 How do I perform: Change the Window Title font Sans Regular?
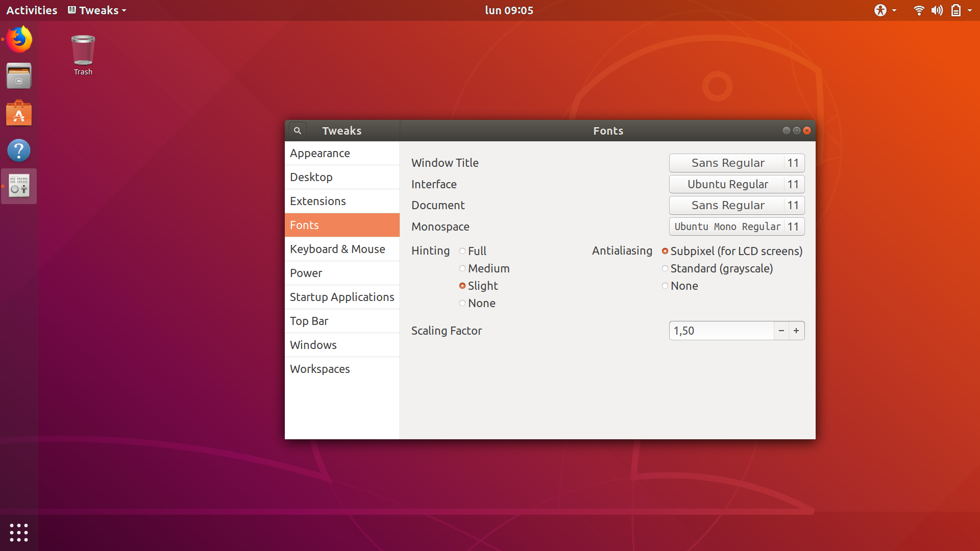click(x=728, y=163)
